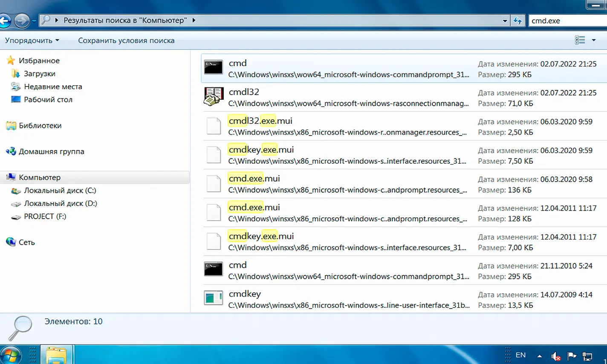
Task: Open Локальный диск (D:)
Action: click(x=61, y=203)
